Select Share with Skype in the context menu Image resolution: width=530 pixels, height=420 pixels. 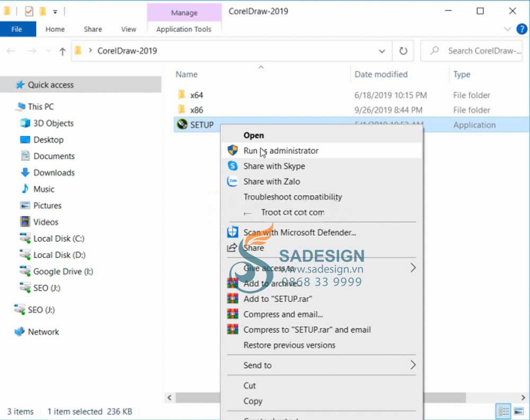click(321, 166)
